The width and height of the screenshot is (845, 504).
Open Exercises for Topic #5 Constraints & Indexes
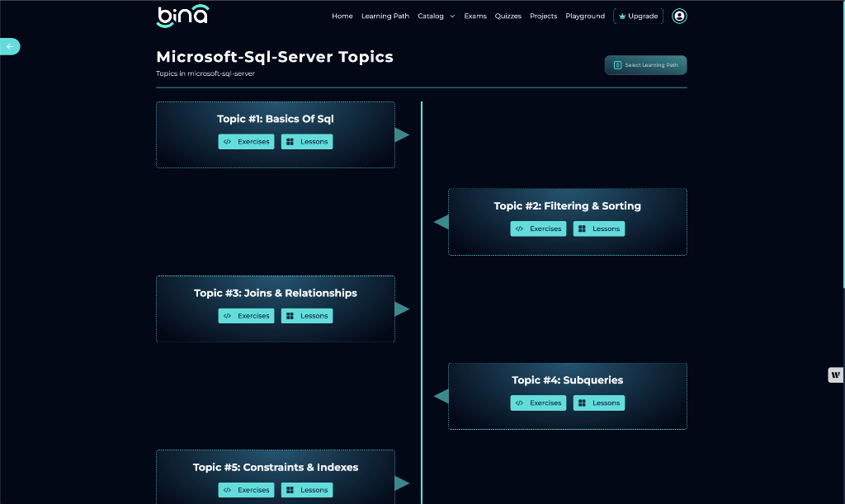click(x=246, y=490)
